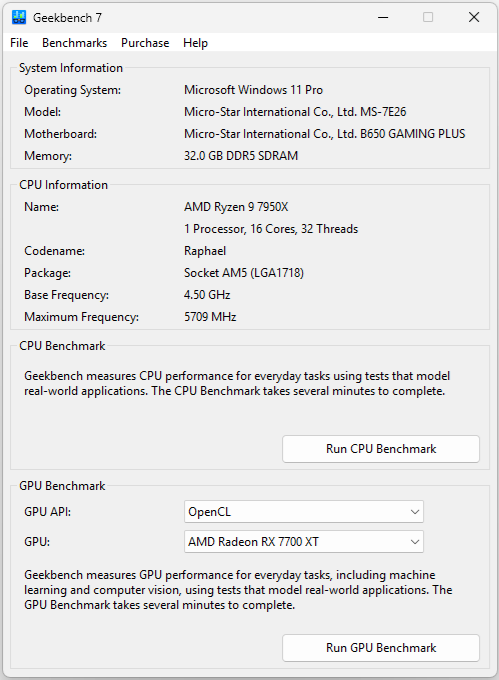Click the Geekbench app icon in title bar

(19, 17)
